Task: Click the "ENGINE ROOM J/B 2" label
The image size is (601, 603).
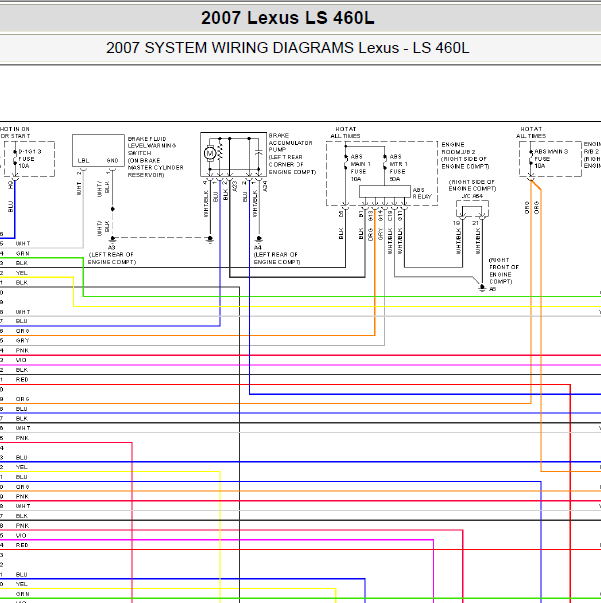Action: pyautogui.click(x=458, y=148)
